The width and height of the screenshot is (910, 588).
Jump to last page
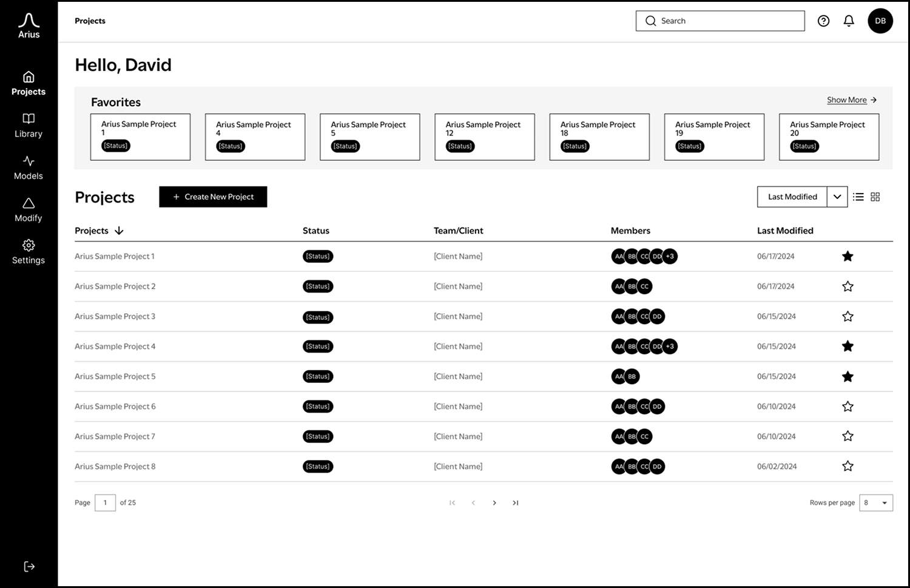pos(516,502)
